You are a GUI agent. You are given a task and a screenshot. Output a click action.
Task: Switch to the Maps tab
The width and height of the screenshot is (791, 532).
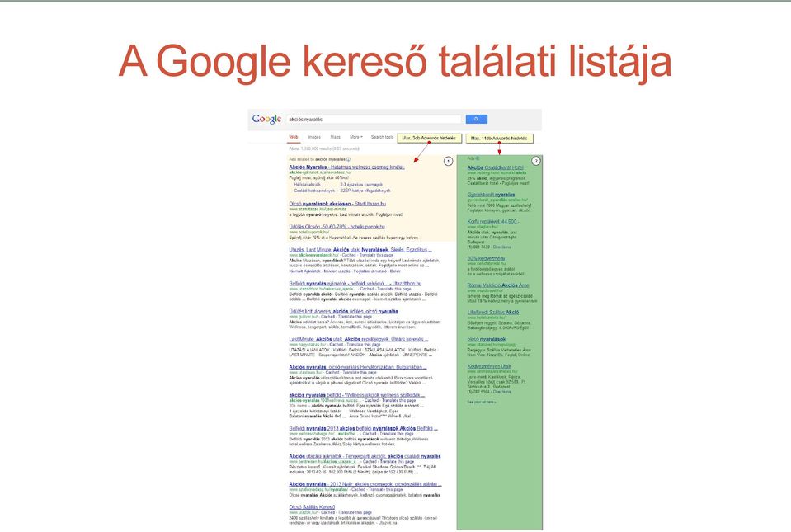click(336, 137)
